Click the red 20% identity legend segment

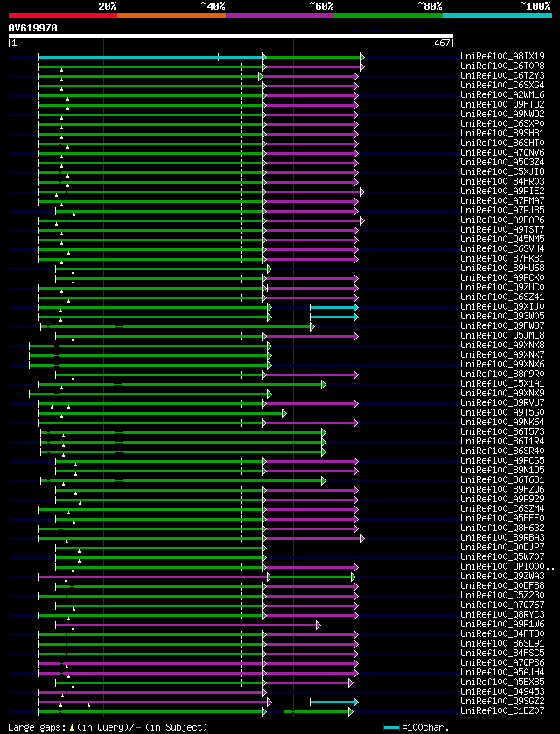tap(63, 16)
